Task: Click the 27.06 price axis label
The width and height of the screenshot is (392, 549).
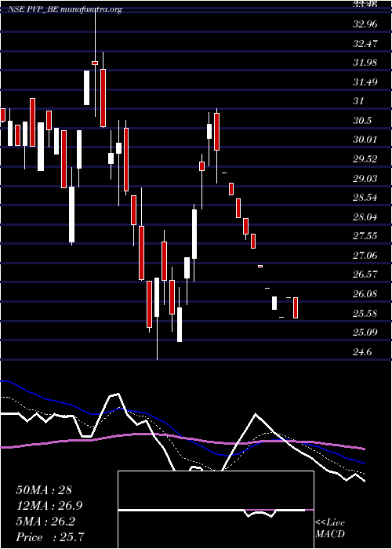Action: [x=365, y=255]
